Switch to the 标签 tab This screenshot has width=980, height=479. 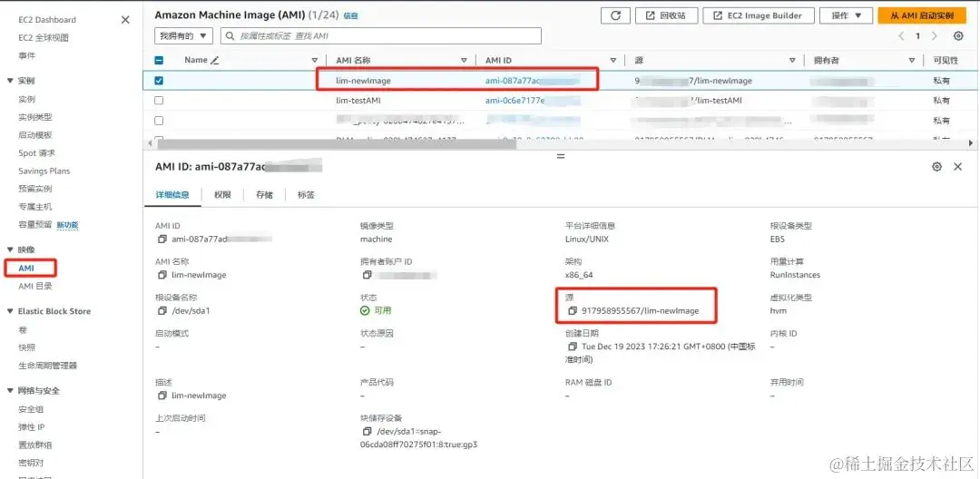pyautogui.click(x=307, y=195)
